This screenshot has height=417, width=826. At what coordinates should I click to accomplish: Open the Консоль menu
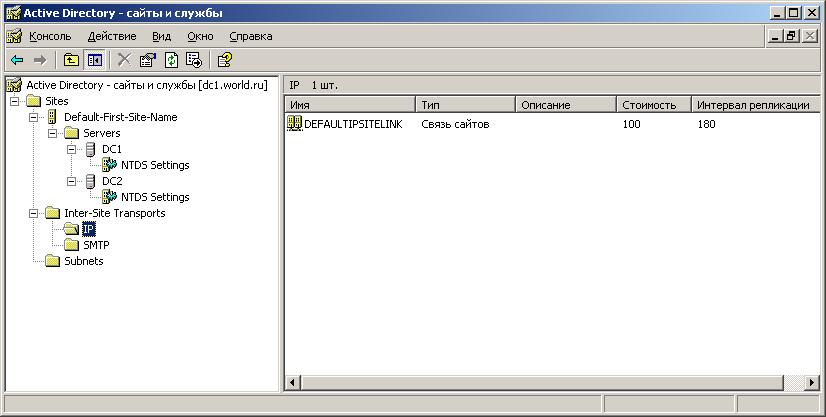pyautogui.click(x=50, y=36)
